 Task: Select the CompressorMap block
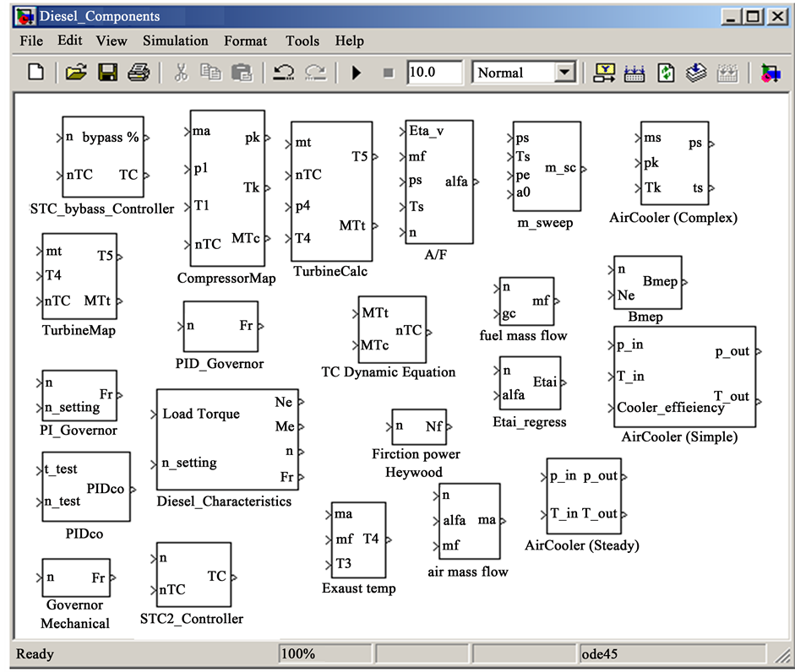coord(226,188)
